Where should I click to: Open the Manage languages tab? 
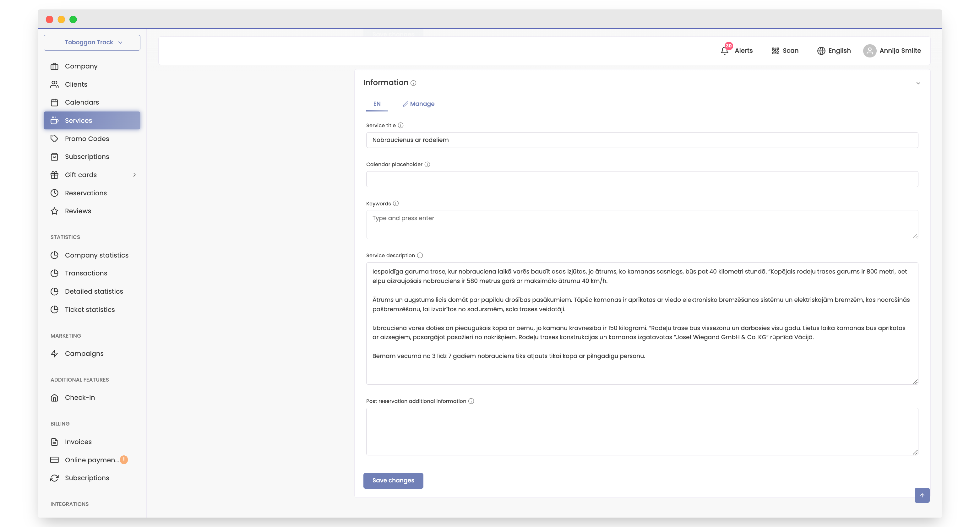click(418, 104)
